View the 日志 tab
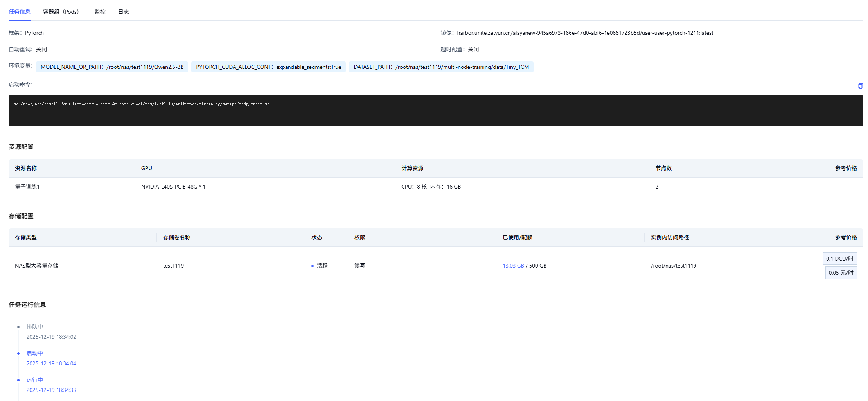The image size is (868, 401). [124, 12]
